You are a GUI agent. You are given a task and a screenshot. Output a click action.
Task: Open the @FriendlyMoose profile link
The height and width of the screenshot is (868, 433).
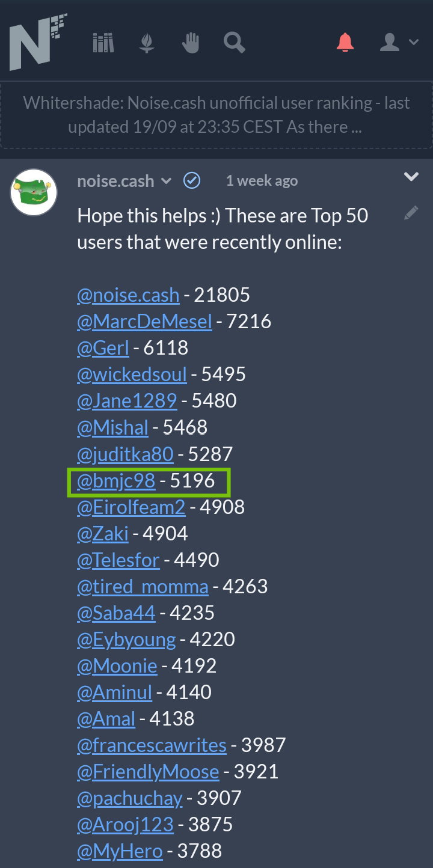pos(148,771)
